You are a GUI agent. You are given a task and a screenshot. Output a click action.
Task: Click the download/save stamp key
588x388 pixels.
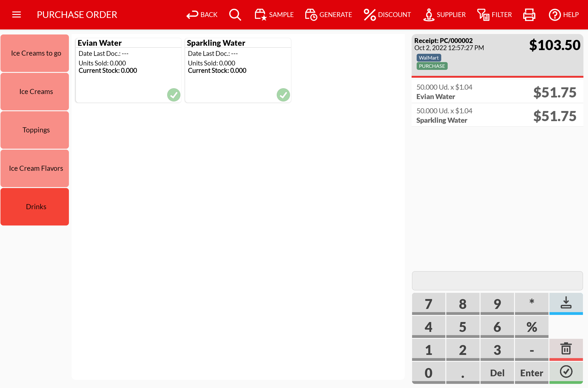566,303
